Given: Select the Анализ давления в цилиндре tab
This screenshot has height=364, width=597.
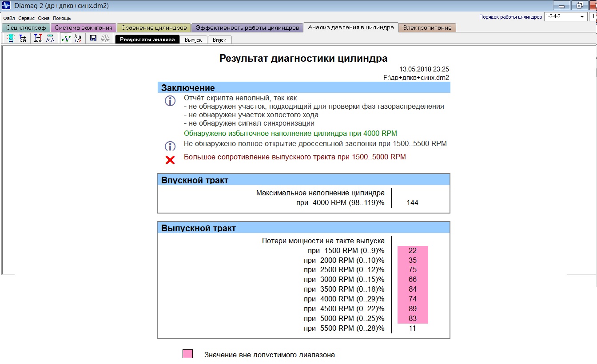Looking at the screenshot, I should [x=351, y=27].
